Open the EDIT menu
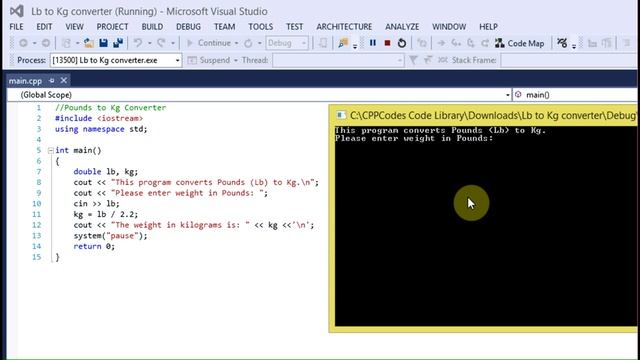Viewport: 640px width, 360px height. (x=44, y=27)
